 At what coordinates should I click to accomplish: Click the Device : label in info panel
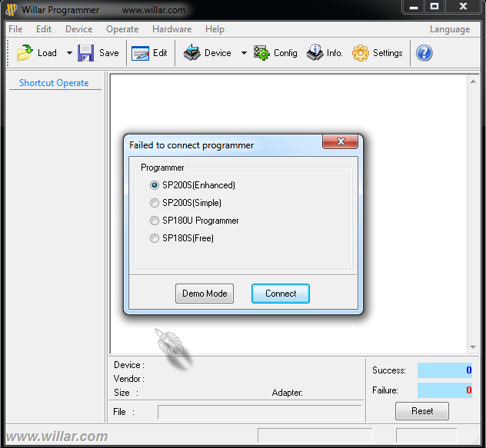129,365
